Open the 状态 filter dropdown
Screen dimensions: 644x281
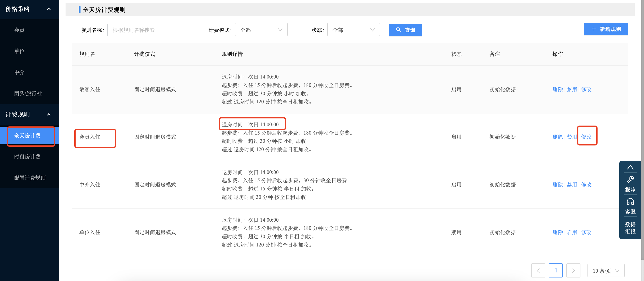(x=353, y=30)
